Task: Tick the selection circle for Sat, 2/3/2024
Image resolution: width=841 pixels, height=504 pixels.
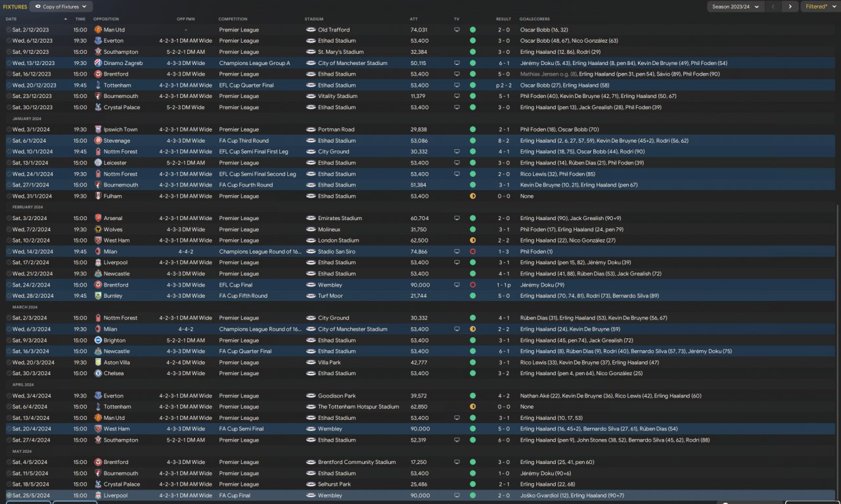Action: click(9, 318)
